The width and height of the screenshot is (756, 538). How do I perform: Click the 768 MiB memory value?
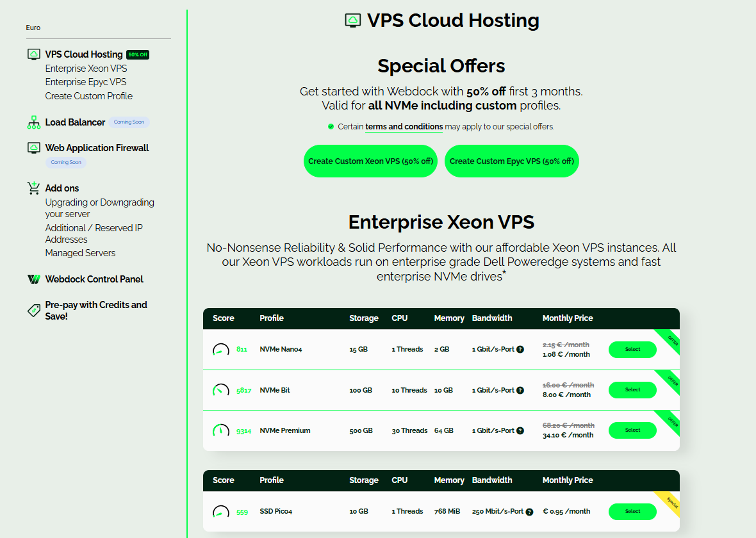[447, 512]
